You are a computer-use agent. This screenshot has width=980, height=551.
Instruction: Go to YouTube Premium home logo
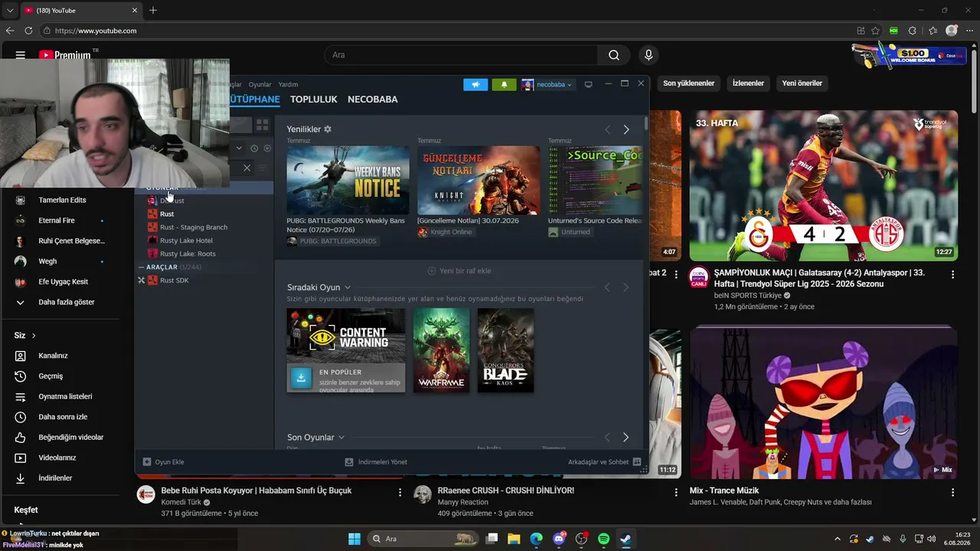64,55
